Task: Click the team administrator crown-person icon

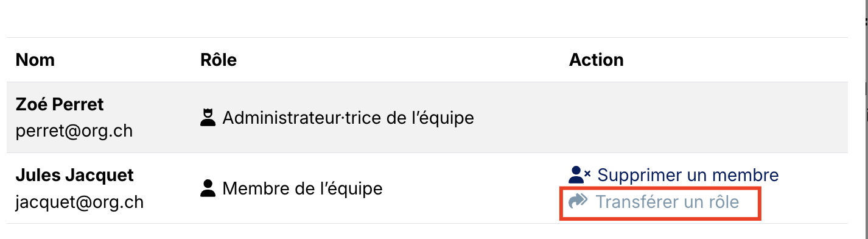Action: [208, 117]
